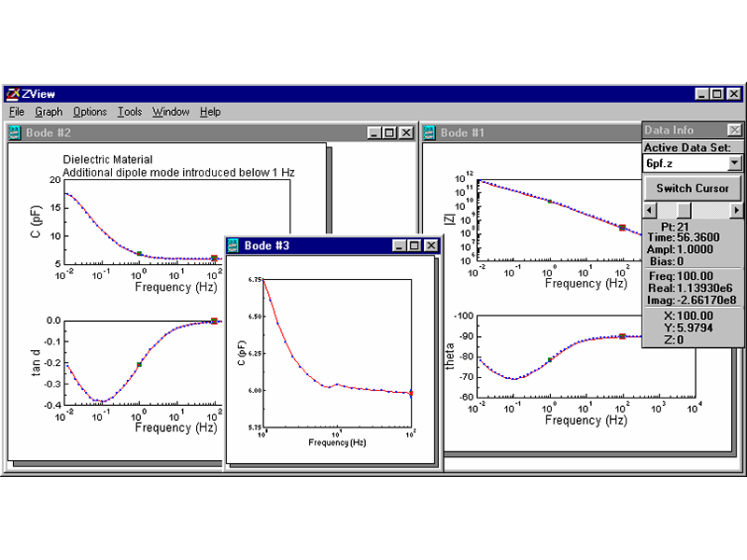The image size is (747, 560).
Task: Maximize the ZView main window
Action: [x=717, y=94]
